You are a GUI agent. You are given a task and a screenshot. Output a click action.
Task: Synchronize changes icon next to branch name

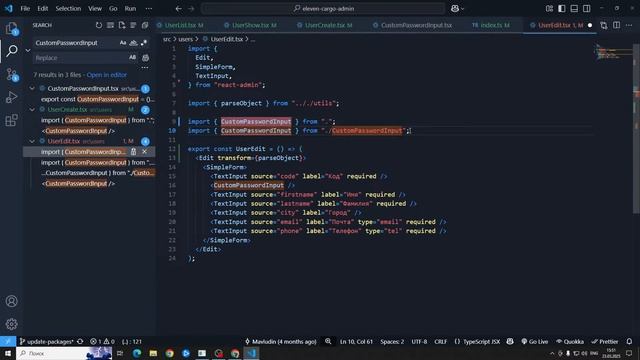click(x=80, y=341)
